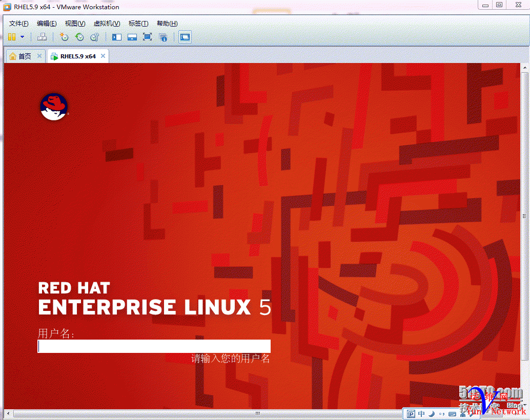Send Ctrl+Alt+Del using the keyboard keys icon
The height and width of the screenshot is (420, 530).
[x=42, y=37]
